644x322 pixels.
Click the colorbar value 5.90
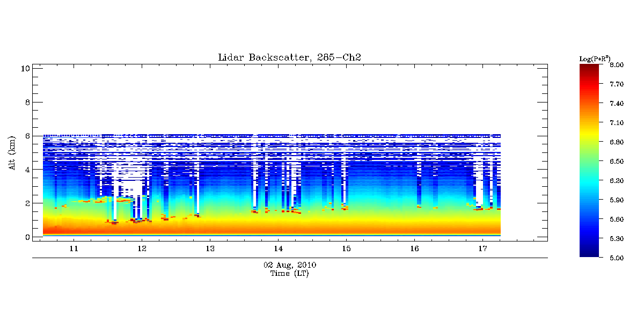point(617,200)
